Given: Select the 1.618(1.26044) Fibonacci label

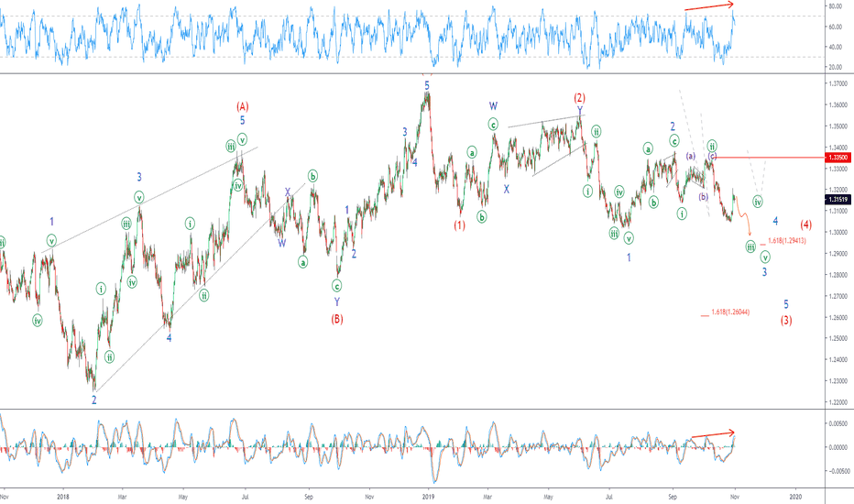Looking at the screenshot, I should click(730, 312).
